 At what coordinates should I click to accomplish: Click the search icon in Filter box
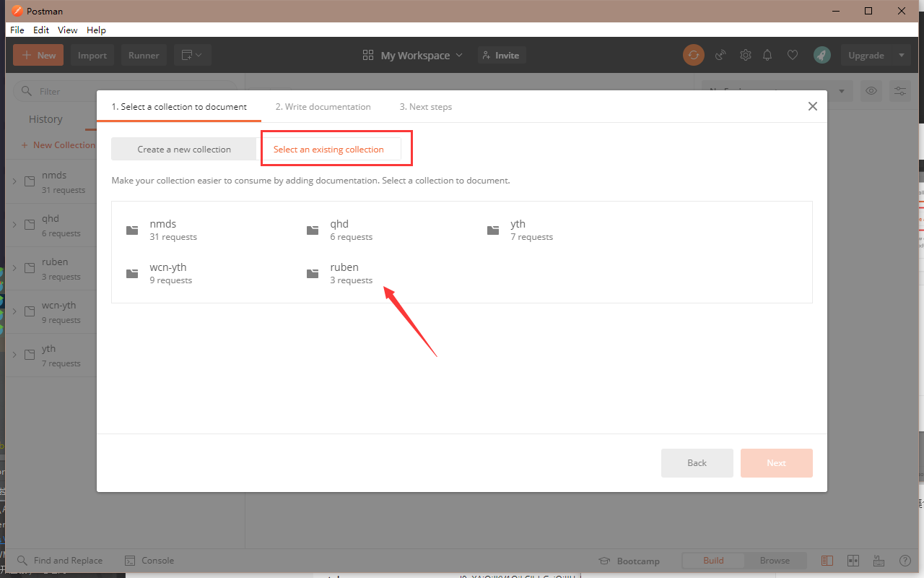pyautogui.click(x=27, y=91)
